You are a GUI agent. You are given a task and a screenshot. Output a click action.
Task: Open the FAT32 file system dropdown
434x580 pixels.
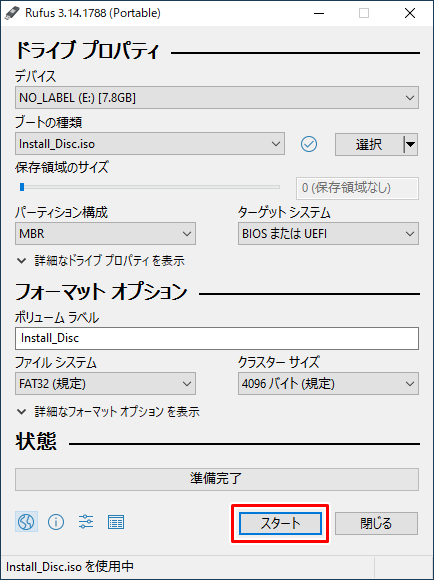pyautogui.click(x=105, y=384)
